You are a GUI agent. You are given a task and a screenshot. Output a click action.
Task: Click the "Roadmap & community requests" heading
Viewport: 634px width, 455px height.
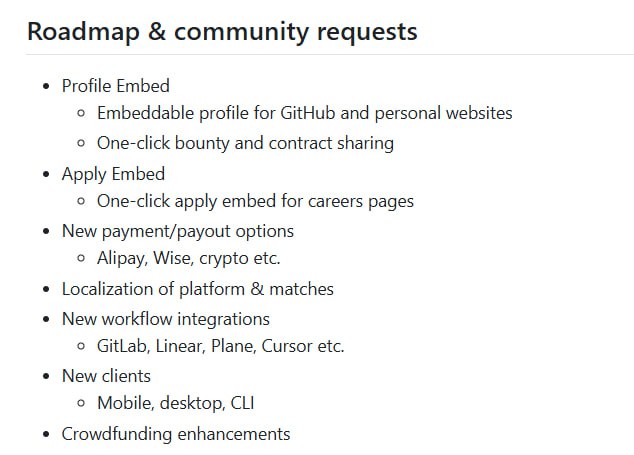coord(222,31)
